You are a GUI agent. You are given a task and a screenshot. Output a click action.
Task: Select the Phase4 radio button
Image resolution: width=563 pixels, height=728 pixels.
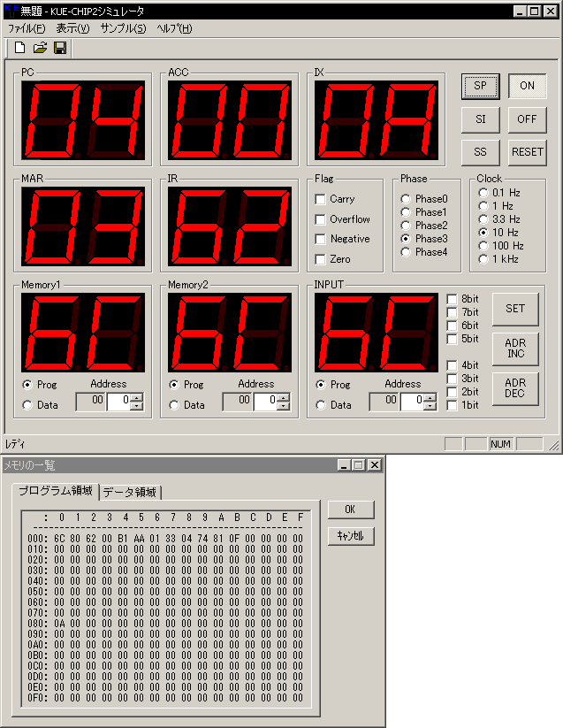click(406, 252)
